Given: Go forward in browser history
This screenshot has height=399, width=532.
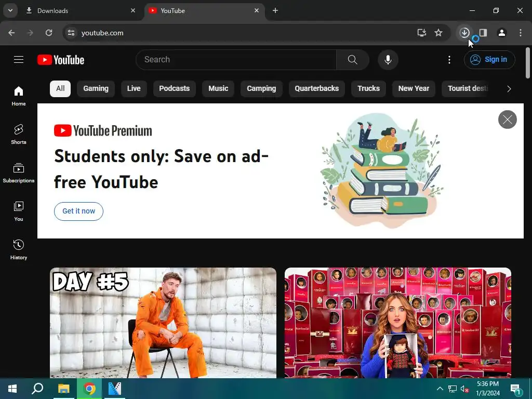Looking at the screenshot, I should (x=30, y=33).
